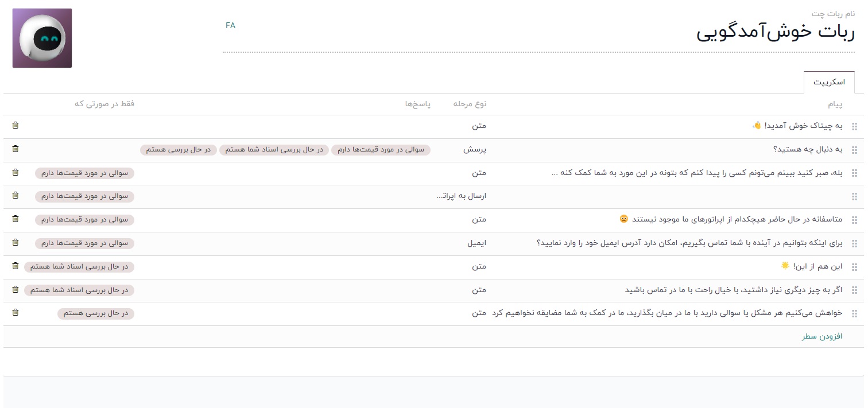868x408 pixels.
Task: Select the drag handle of the 'ارسال به اپراتور' row
Action: coord(854,197)
